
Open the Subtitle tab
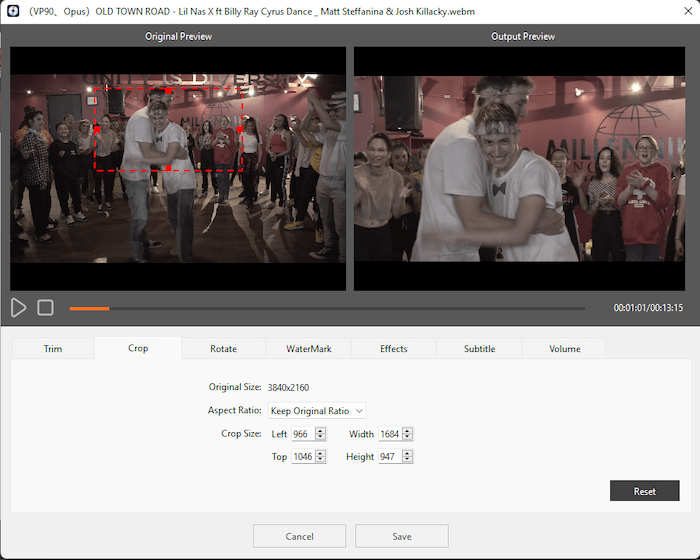(479, 349)
